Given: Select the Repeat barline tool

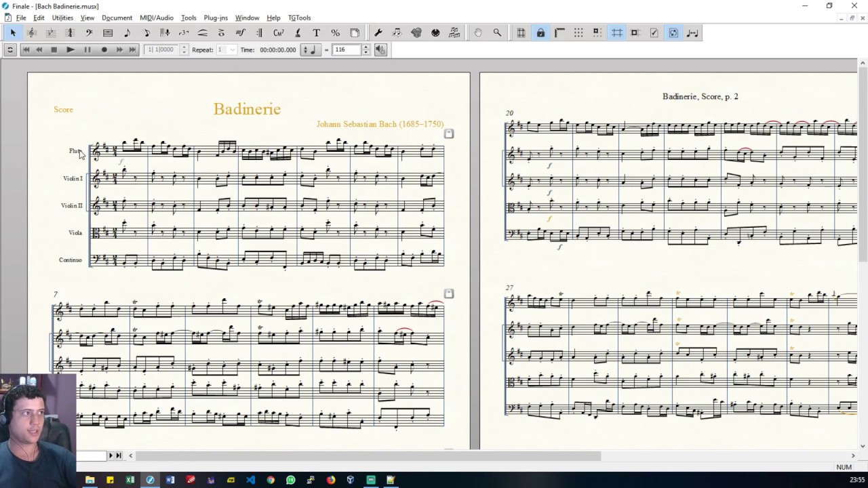Looking at the screenshot, I should [259, 33].
